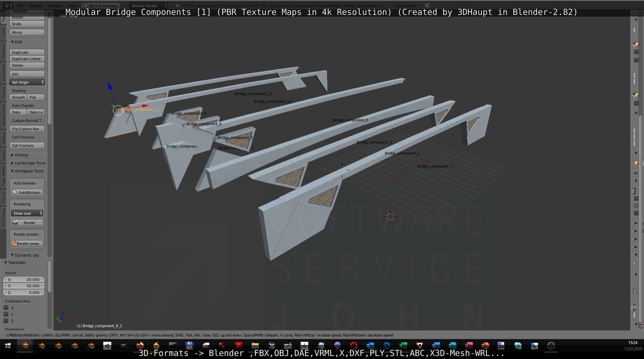
Task: Click the Duplicate Linked button
Action: point(27,59)
